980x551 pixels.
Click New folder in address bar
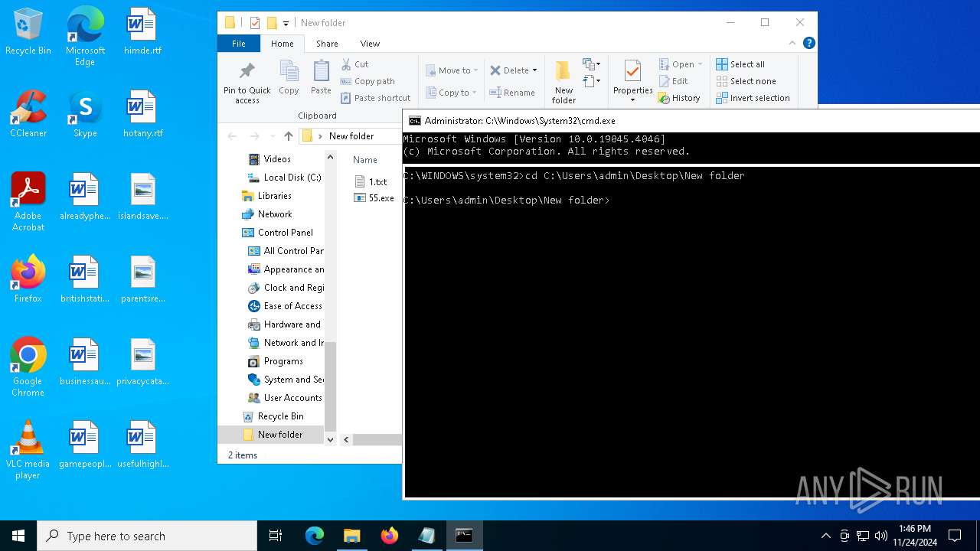[x=351, y=136]
